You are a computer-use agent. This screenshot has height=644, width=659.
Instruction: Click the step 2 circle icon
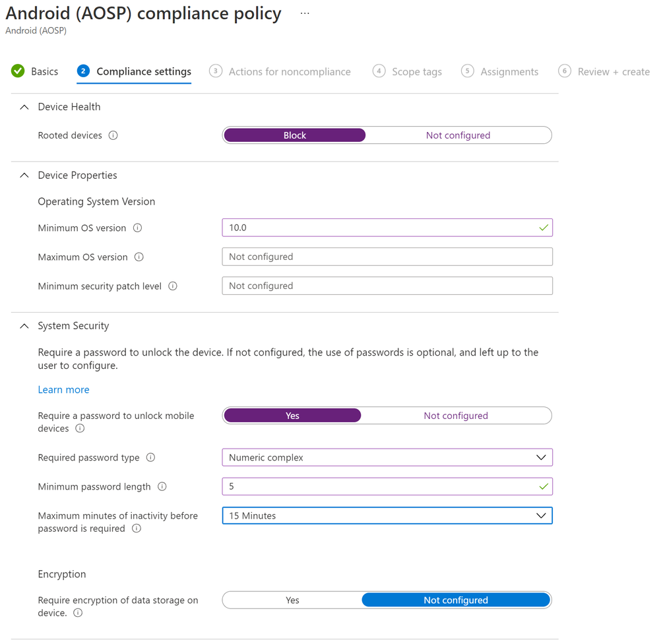83,71
